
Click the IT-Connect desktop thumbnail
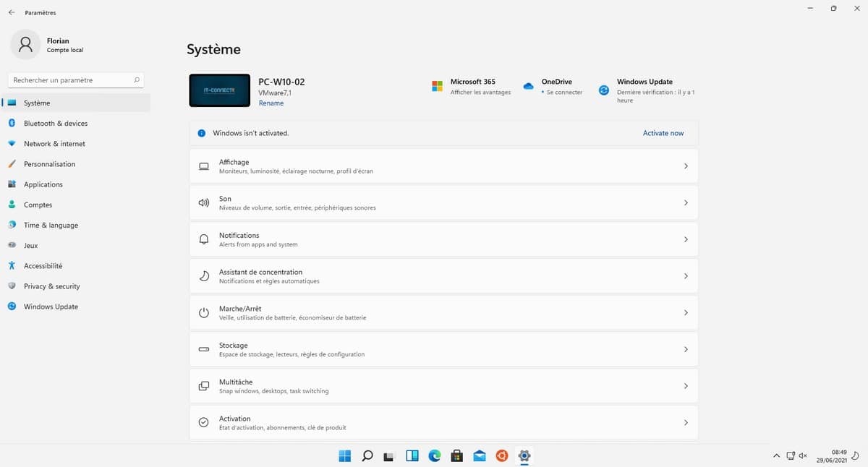pyautogui.click(x=219, y=90)
